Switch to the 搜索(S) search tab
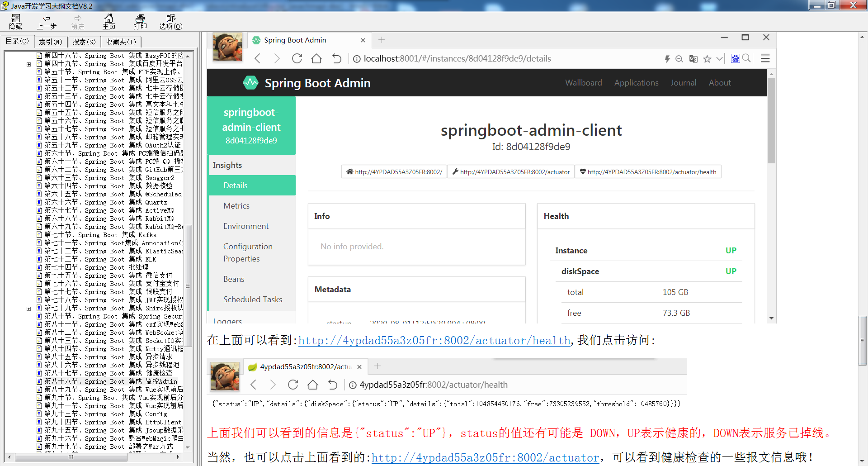Image resolution: width=868 pixels, height=466 pixels. (84, 42)
